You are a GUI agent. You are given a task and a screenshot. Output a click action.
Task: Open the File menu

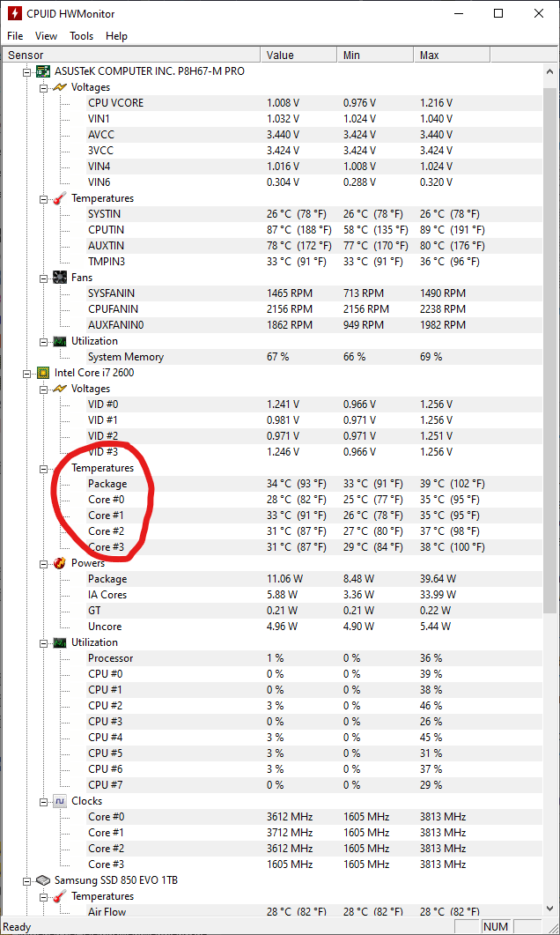tap(15, 36)
